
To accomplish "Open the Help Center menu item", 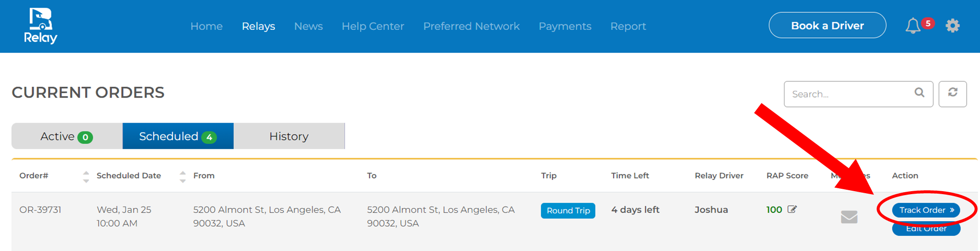I will point(373,26).
